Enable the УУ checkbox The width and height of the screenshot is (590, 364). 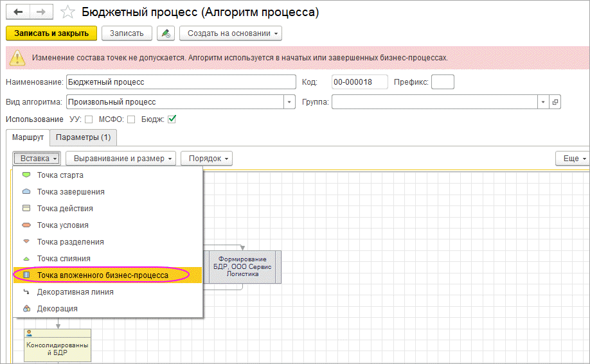click(x=89, y=119)
